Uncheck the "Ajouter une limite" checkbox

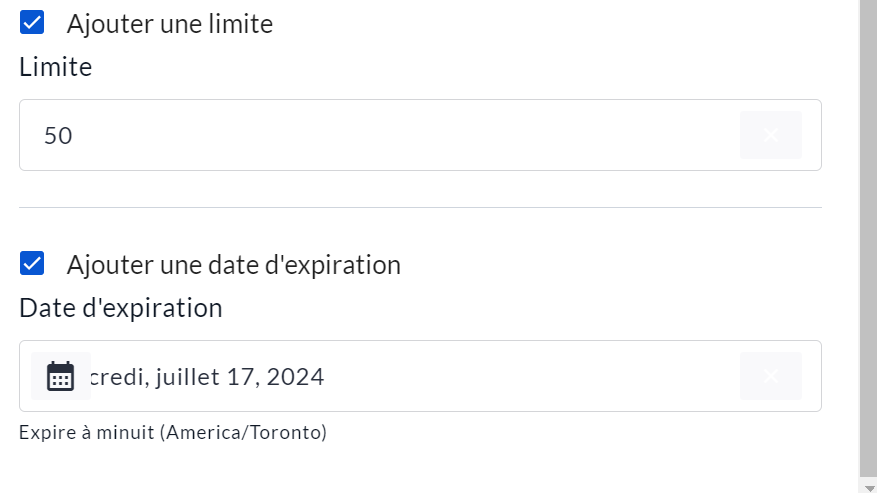32,23
